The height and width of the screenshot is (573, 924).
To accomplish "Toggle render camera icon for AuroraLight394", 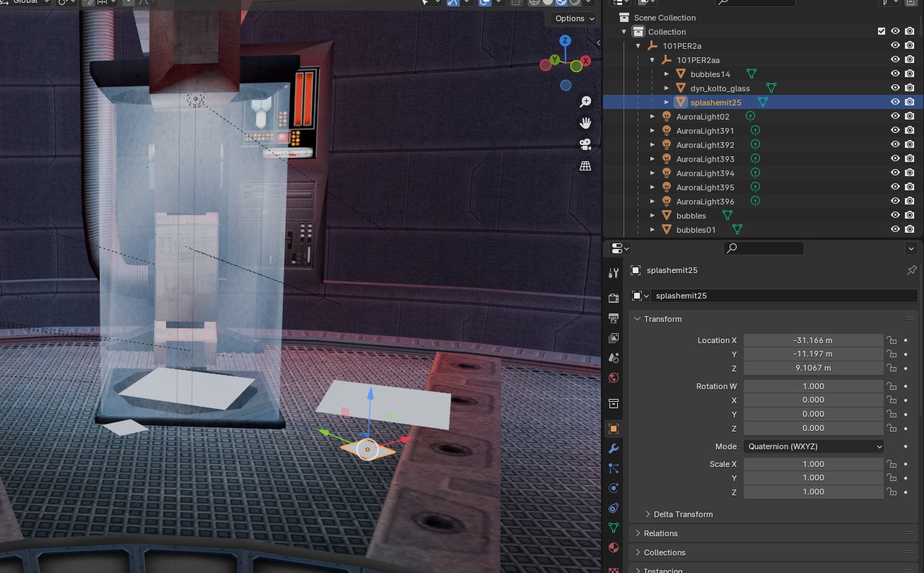I will [x=909, y=173].
